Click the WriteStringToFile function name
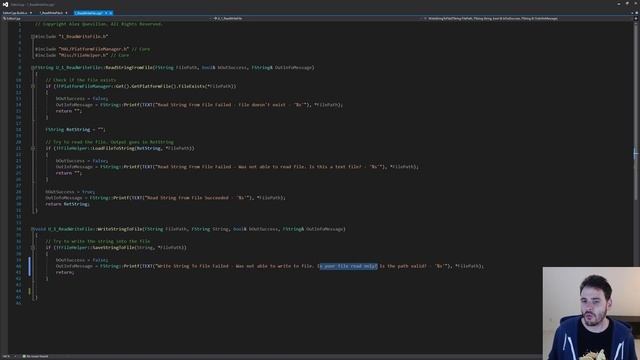This screenshot has height=360, width=640. (x=120, y=229)
